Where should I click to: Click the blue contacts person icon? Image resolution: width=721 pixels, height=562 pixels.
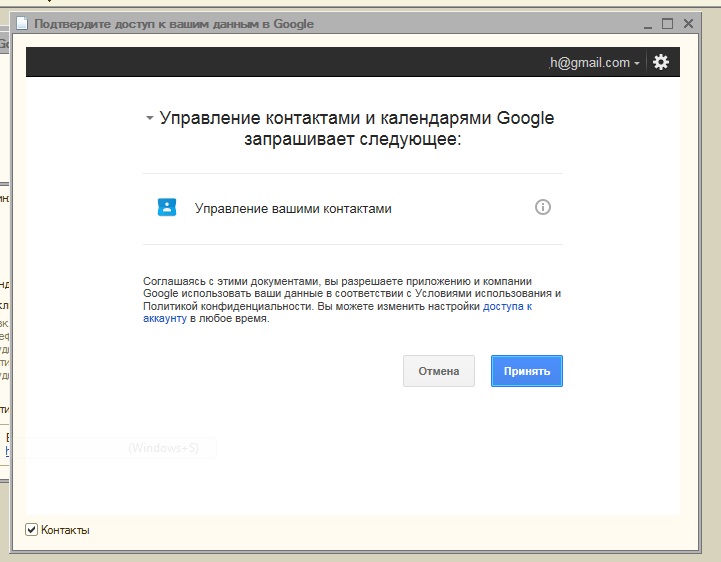167,207
